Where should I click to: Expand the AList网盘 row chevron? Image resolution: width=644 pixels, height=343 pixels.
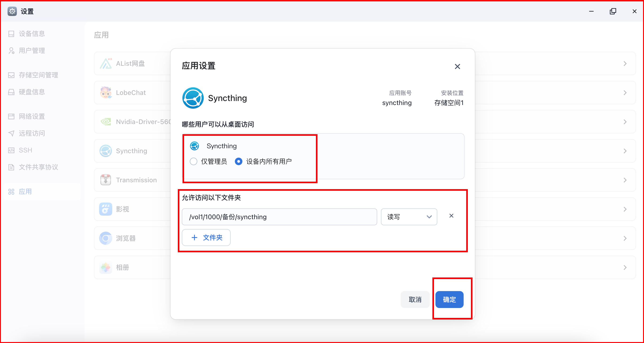click(625, 63)
